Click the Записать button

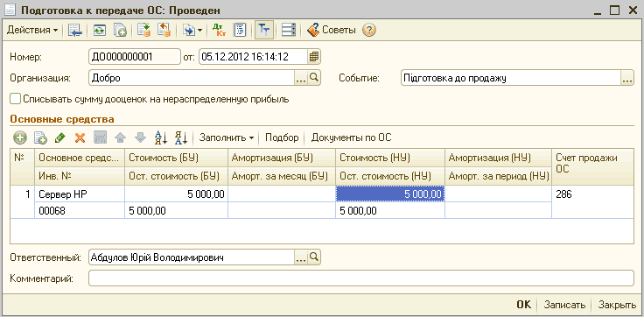click(564, 305)
